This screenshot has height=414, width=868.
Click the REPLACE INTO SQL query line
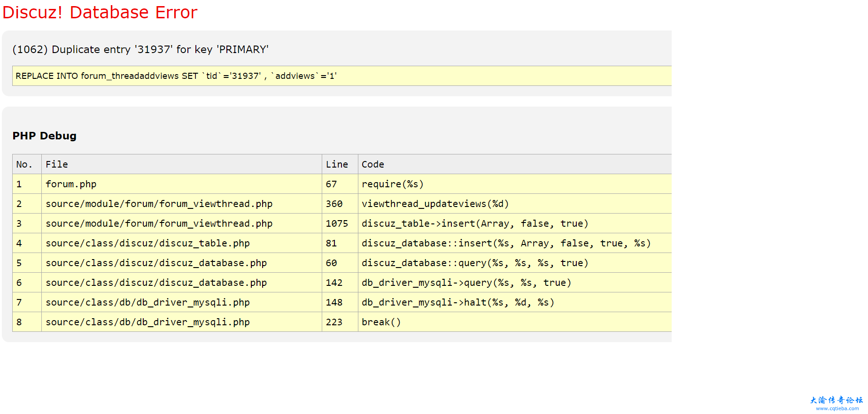click(342, 76)
